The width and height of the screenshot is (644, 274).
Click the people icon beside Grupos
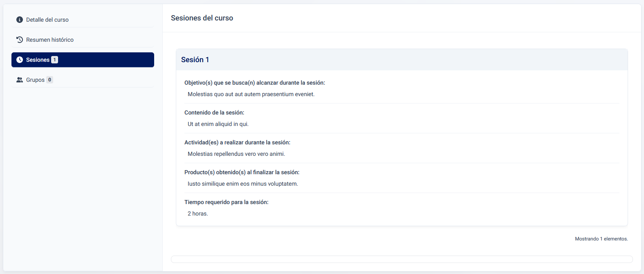pos(20,80)
